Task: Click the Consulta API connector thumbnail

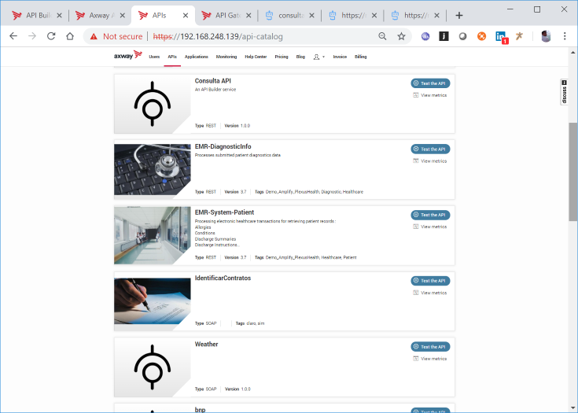Action: pyautogui.click(x=152, y=104)
